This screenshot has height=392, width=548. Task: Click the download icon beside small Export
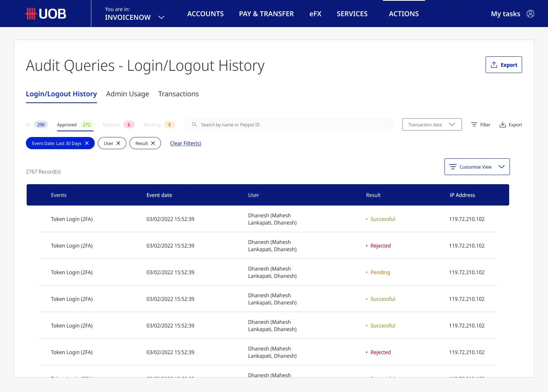pyautogui.click(x=503, y=124)
